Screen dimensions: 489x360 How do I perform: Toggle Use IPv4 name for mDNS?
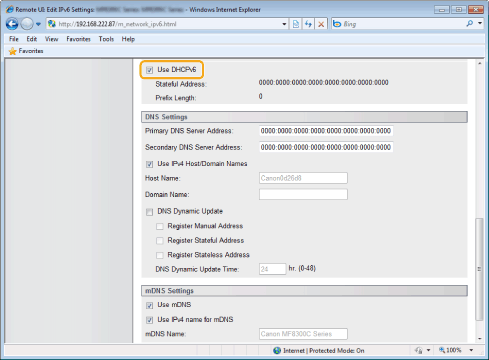tap(149, 320)
